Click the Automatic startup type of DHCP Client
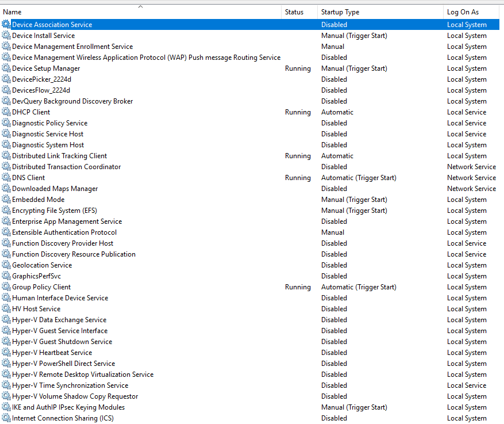This screenshot has width=504, height=424. coord(337,112)
